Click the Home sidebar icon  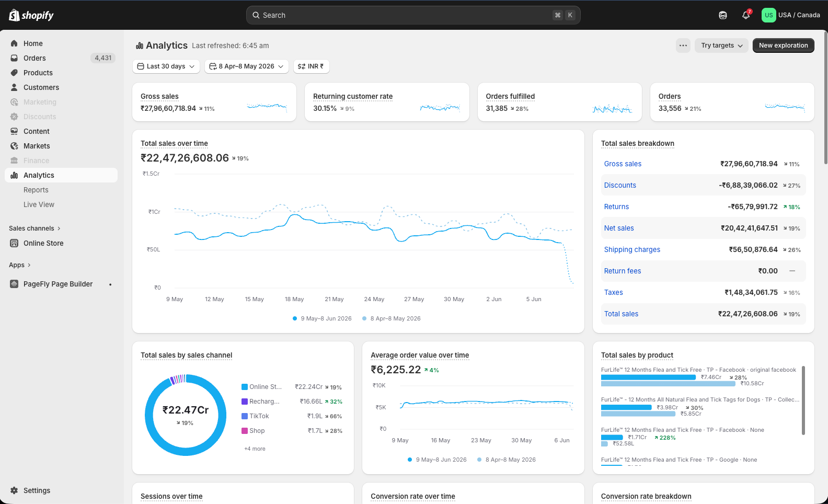point(14,43)
